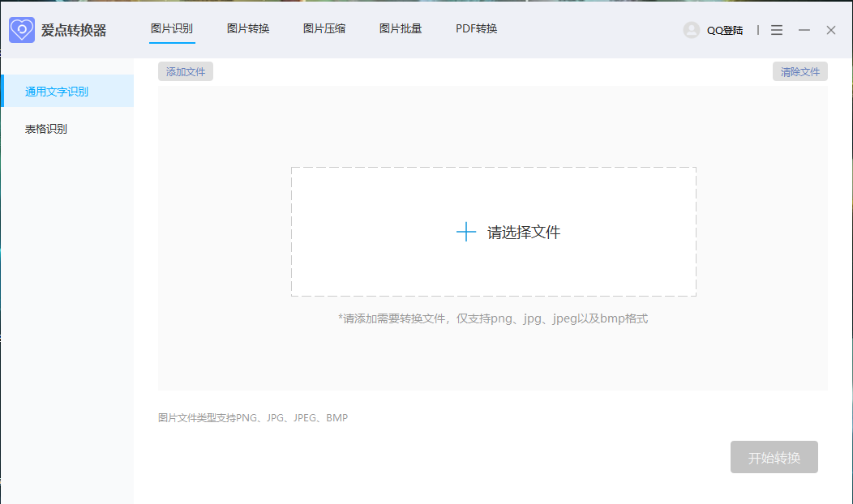Click the plus icon inside the file selection box
This screenshot has width=853, height=504.
[465, 232]
